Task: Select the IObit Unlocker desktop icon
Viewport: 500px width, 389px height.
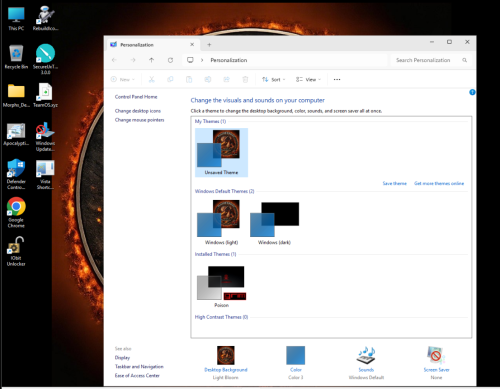Action: [16, 251]
